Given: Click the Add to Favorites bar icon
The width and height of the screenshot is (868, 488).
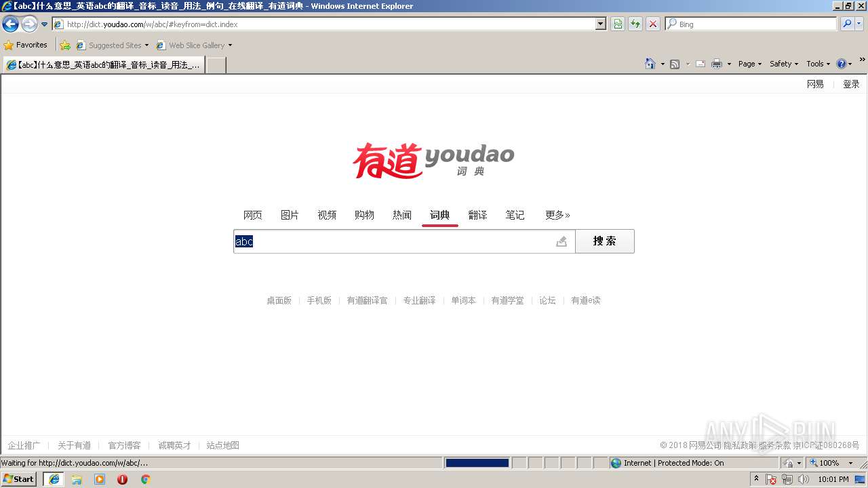Looking at the screenshot, I should tap(65, 45).
